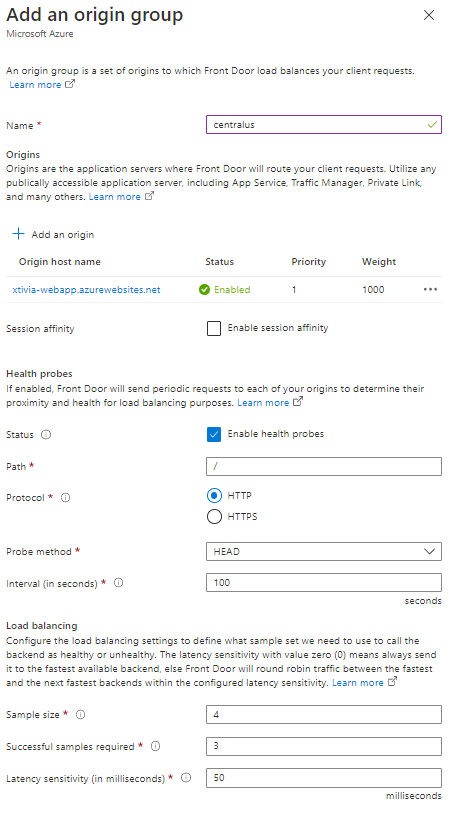The width and height of the screenshot is (453, 829).
Task: Click info icon next to Status
Action: click(x=46, y=435)
